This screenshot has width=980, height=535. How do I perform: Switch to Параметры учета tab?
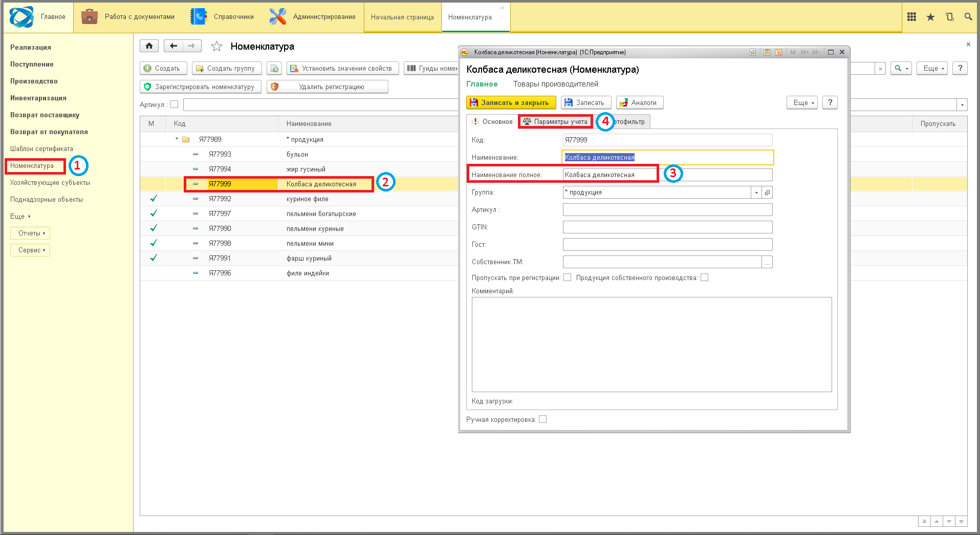(x=556, y=122)
